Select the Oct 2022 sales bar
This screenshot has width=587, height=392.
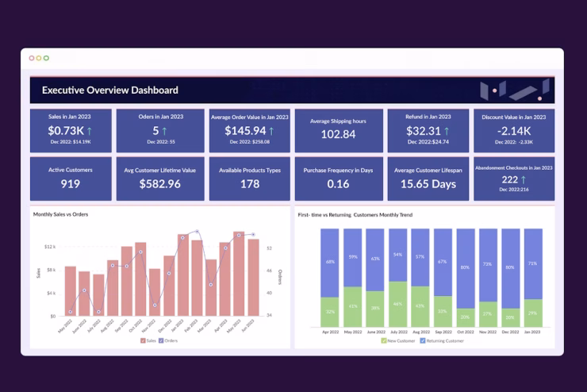click(140, 279)
